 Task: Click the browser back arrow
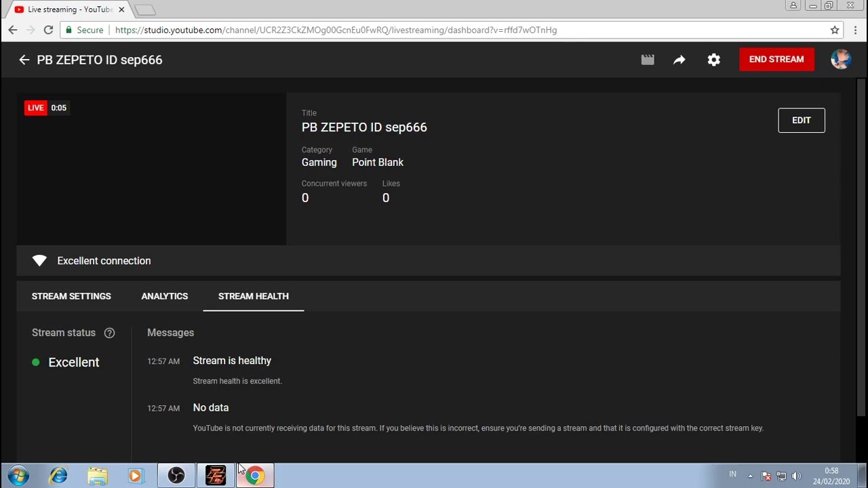13,30
